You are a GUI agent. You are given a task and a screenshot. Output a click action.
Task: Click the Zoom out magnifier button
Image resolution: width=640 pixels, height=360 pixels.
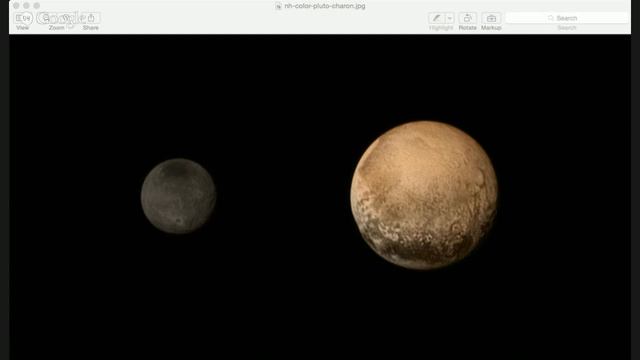pyautogui.click(x=47, y=18)
